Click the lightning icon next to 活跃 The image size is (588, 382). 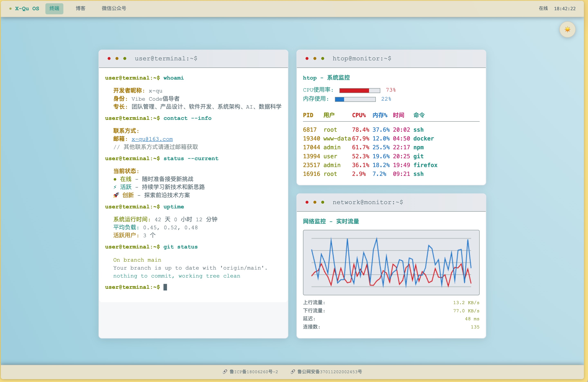point(115,187)
